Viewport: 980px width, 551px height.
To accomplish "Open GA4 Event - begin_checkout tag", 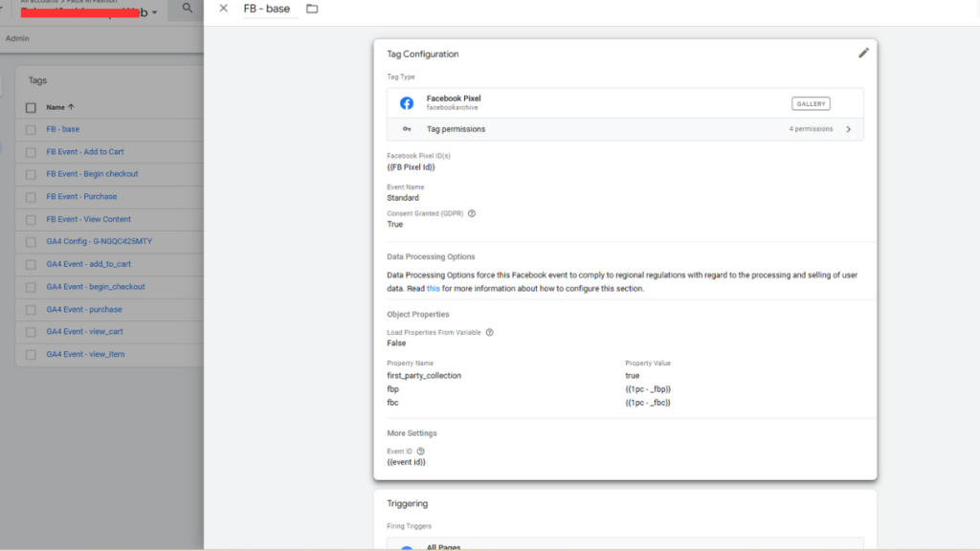I will [95, 287].
